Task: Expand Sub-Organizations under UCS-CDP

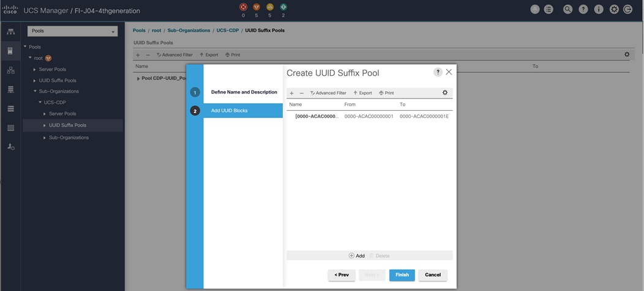Action: click(44, 138)
